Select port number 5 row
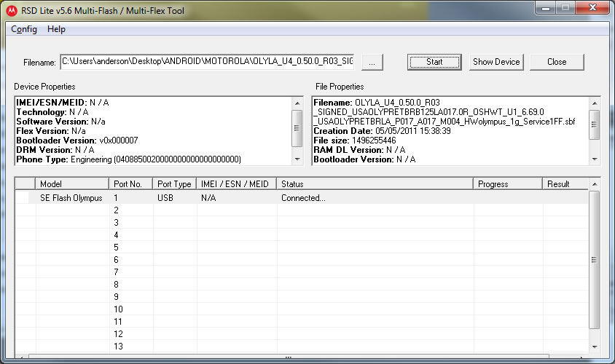Image resolution: width=615 pixels, height=364 pixels. [301, 248]
